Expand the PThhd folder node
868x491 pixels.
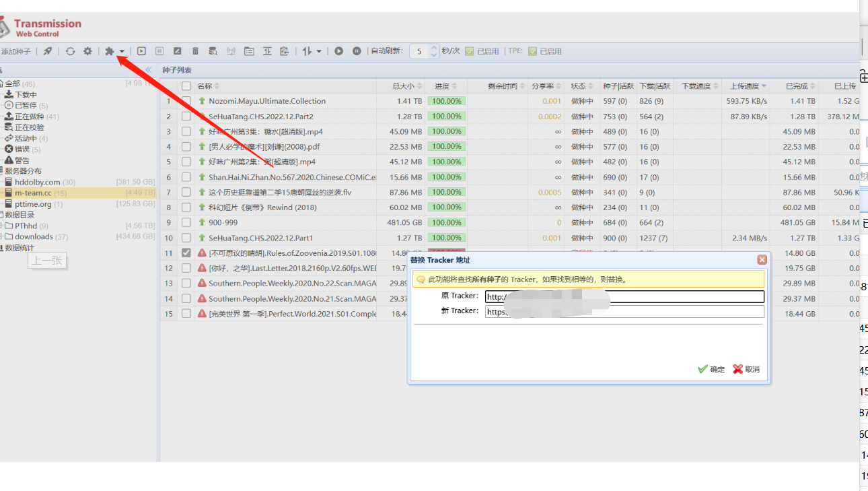point(1,226)
